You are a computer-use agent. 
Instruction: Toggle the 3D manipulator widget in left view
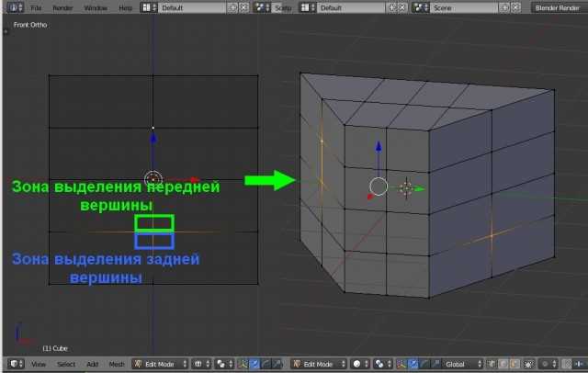(243, 364)
